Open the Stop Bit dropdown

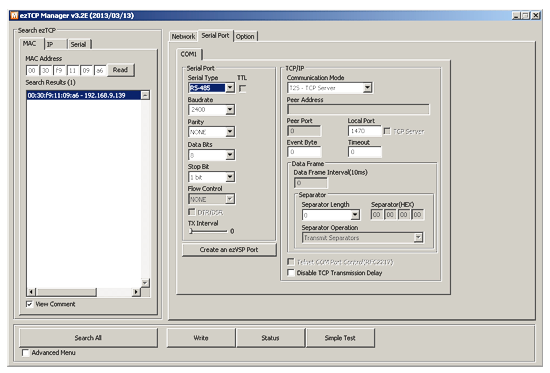pyautogui.click(x=230, y=177)
